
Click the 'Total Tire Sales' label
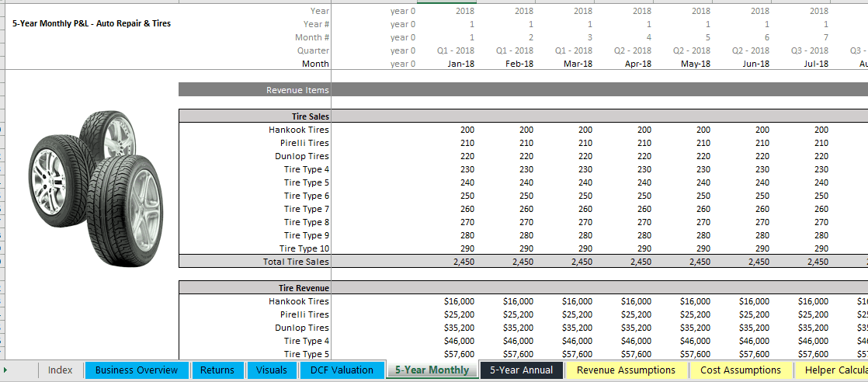point(296,262)
